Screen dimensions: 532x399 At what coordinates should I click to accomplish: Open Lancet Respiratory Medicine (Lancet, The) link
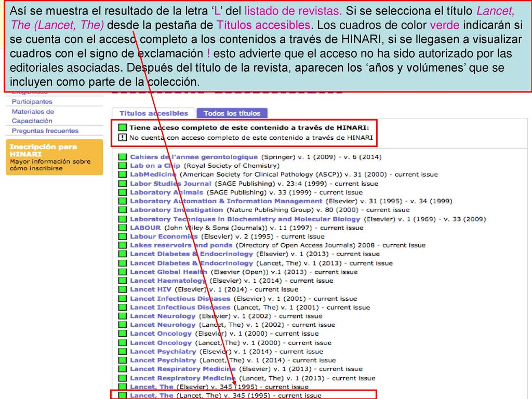(x=182, y=378)
